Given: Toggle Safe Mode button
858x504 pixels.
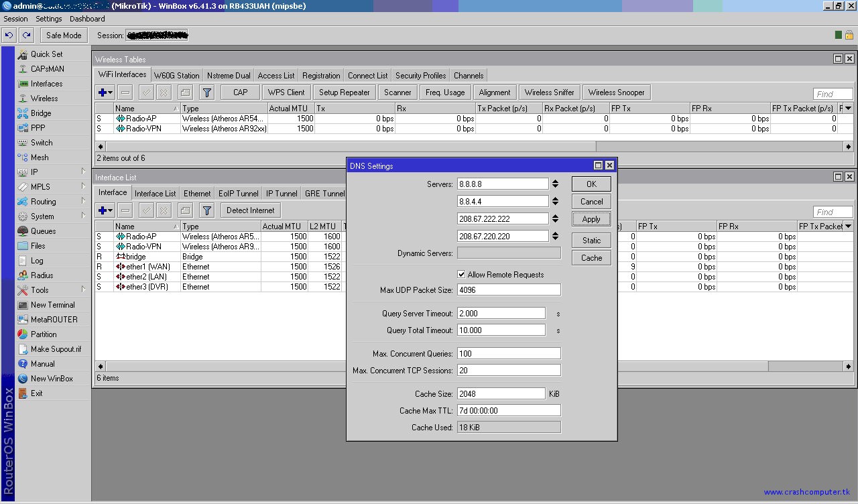Looking at the screenshot, I should pyautogui.click(x=64, y=36).
